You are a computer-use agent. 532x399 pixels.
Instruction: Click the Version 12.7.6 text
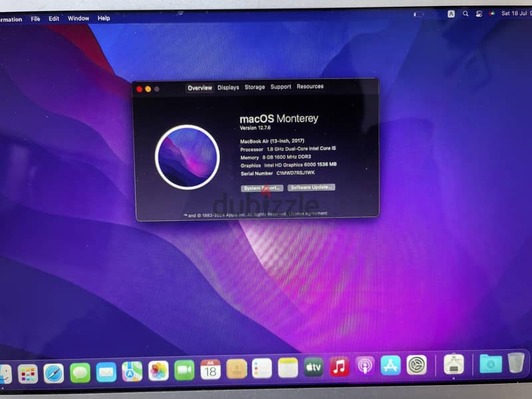(x=255, y=128)
